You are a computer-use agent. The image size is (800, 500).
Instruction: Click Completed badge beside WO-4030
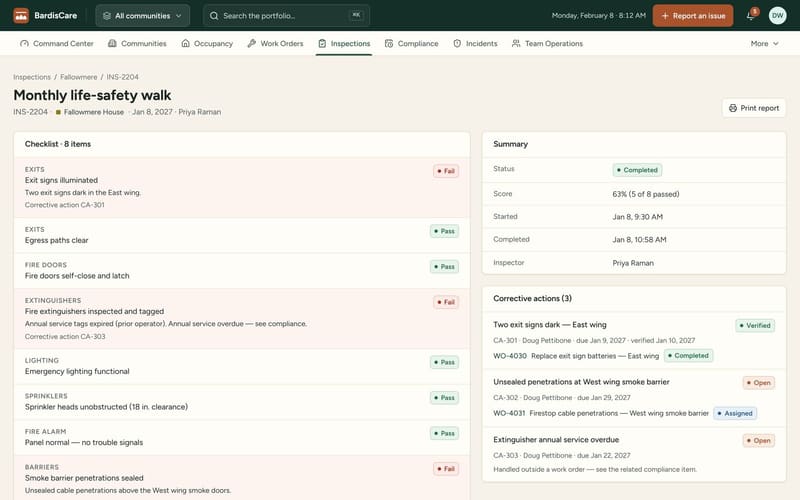pyautogui.click(x=688, y=356)
